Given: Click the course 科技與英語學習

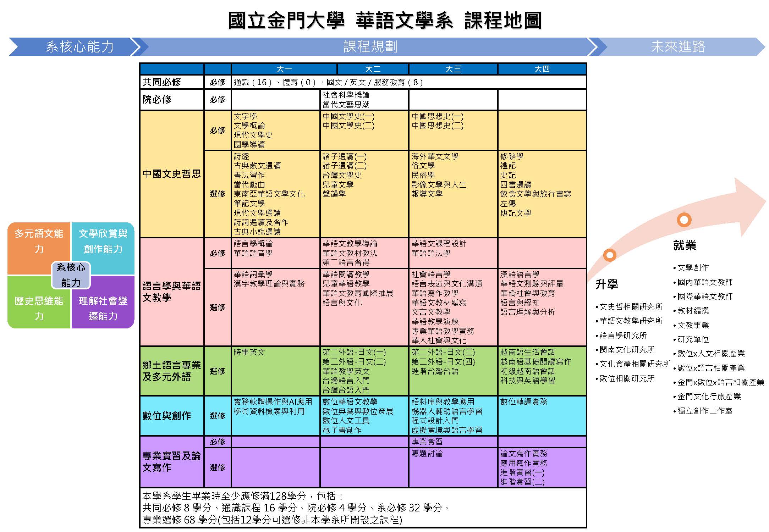Looking at the screenshot, I should (528, 380).
